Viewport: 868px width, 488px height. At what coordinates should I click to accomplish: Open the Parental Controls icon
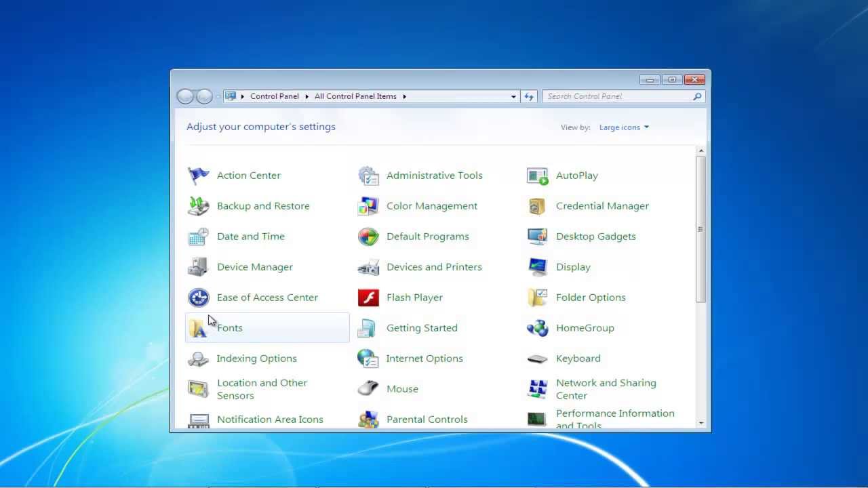tap(368, 420)
